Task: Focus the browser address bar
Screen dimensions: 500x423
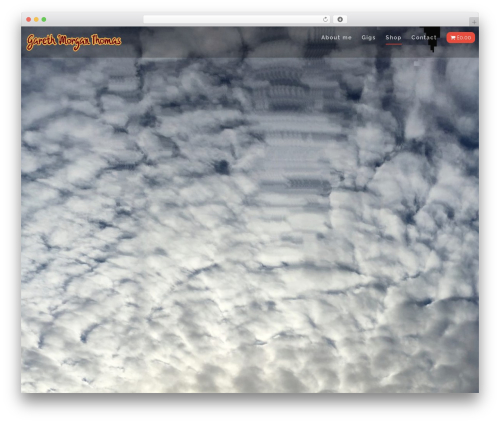Action: point(233,20)
